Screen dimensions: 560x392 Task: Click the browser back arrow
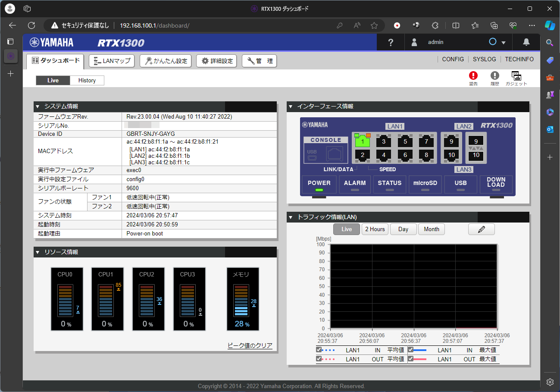(13, 25)
